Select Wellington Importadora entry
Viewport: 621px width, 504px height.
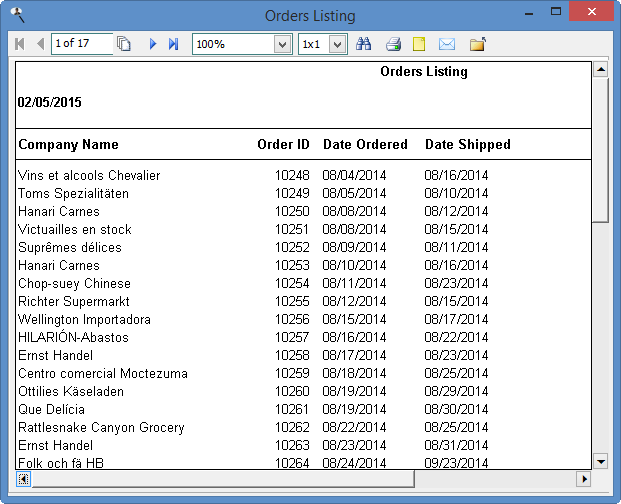tap(85, 320)
